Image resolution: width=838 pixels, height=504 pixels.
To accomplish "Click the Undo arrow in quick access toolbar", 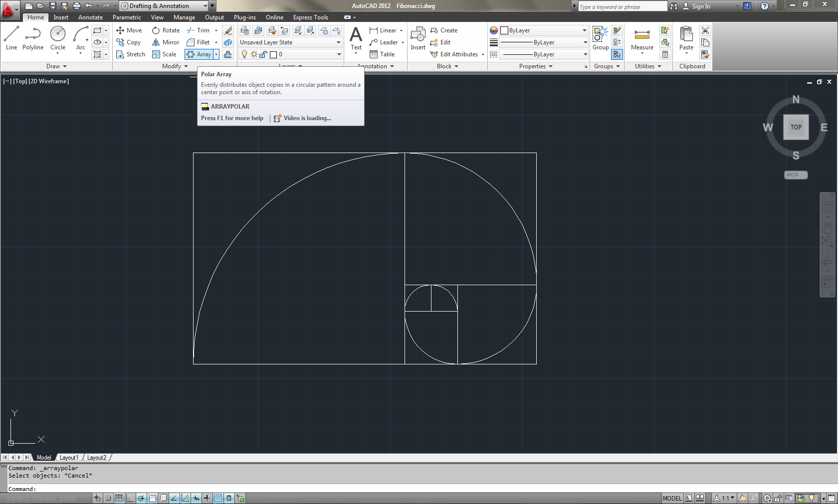I will [x=89, y=6].
